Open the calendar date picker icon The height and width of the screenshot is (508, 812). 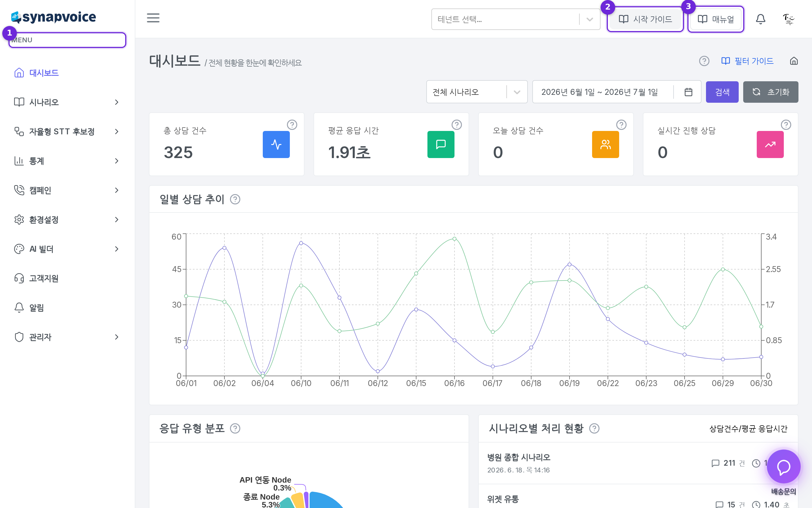pos(688,92)
